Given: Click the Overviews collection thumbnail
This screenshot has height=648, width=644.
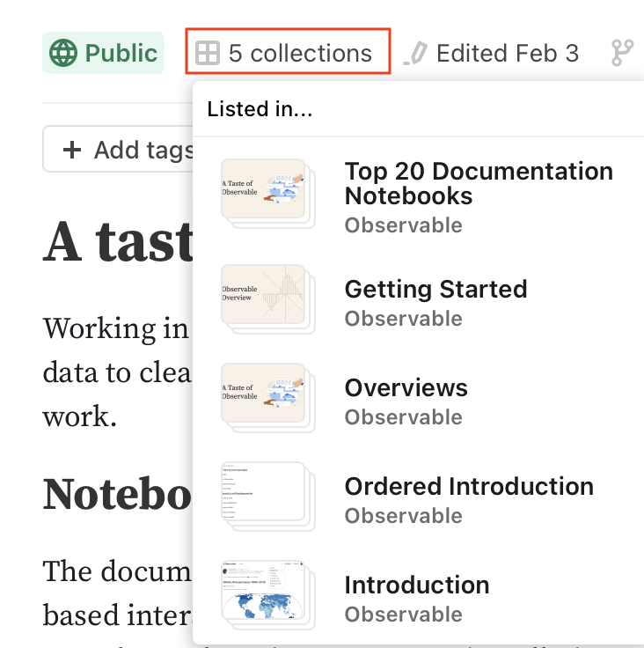Looking at the screenshot, I should click(x=268, y=398).
